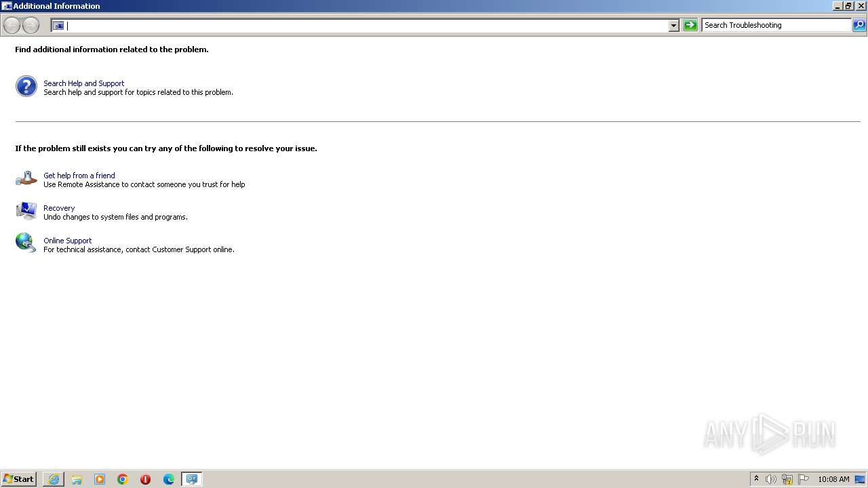The image size is (868, 488).
Task: Open Get help from a friend link
Action: pyautogui.click(x=79, y=176)
